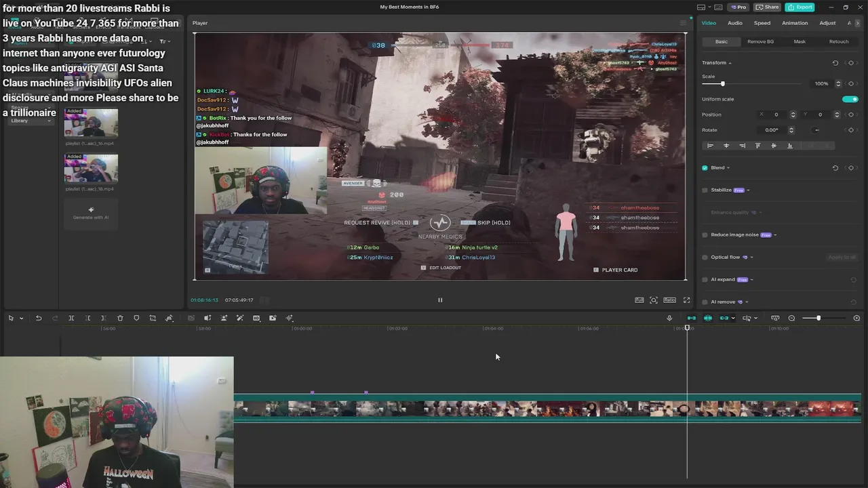Click the Position X value field

pos(776,115)
